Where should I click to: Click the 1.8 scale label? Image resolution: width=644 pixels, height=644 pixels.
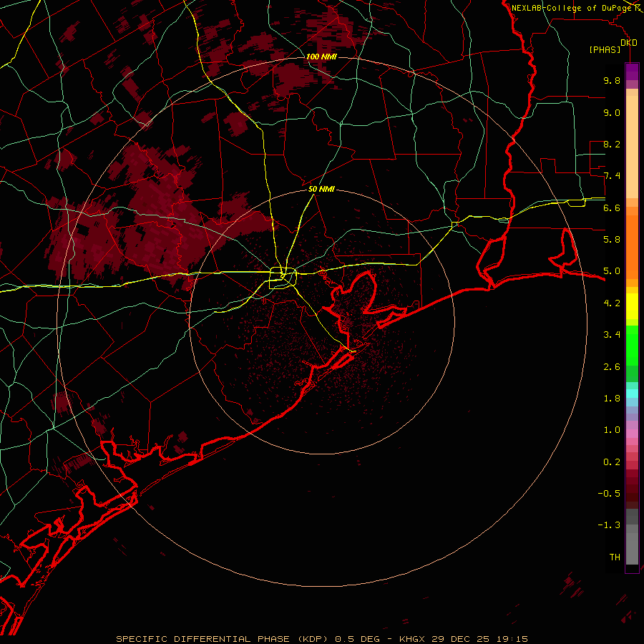(x=612, y=399)
